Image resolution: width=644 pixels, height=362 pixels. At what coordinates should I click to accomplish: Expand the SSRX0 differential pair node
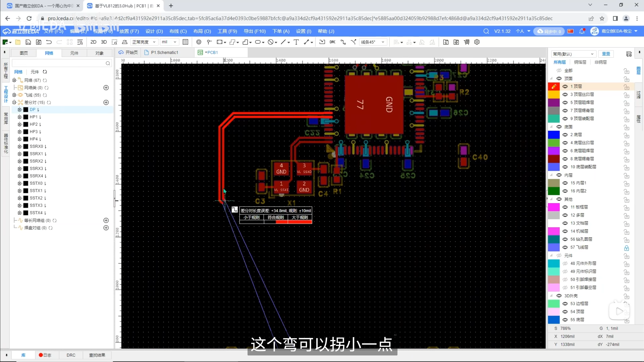(x=20, y=146)
